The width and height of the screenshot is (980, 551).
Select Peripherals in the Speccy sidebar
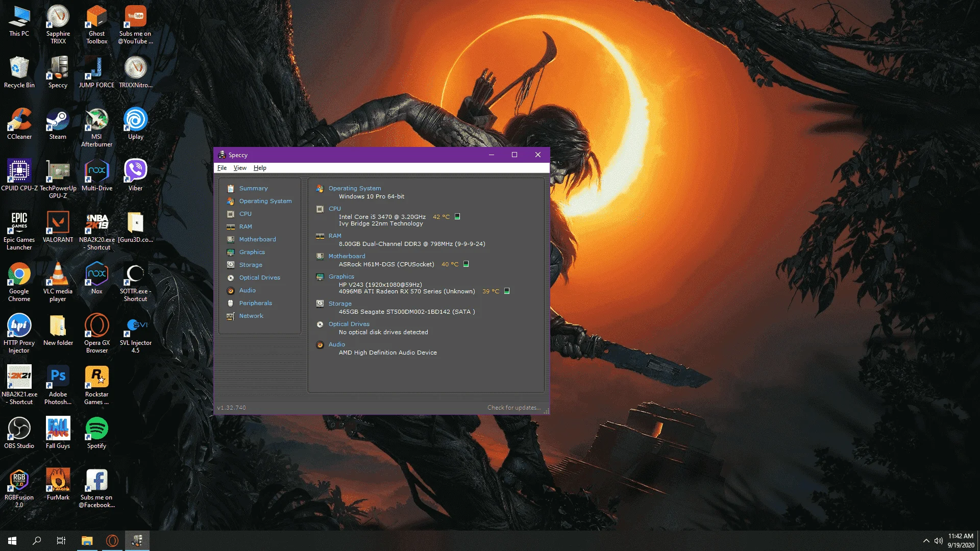256,303
